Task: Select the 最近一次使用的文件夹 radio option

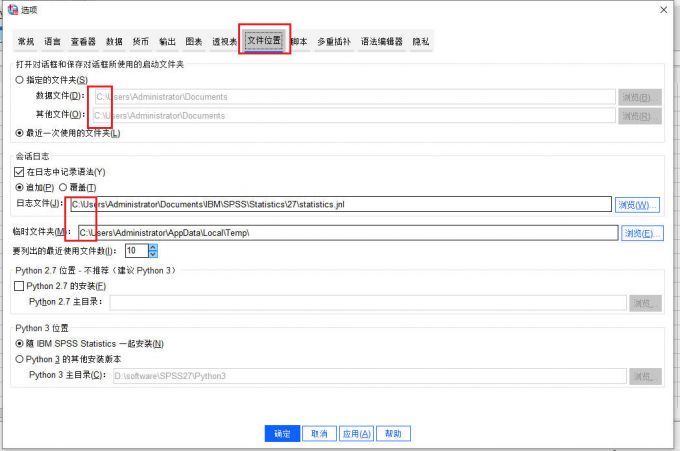Action: pos(20,133)
